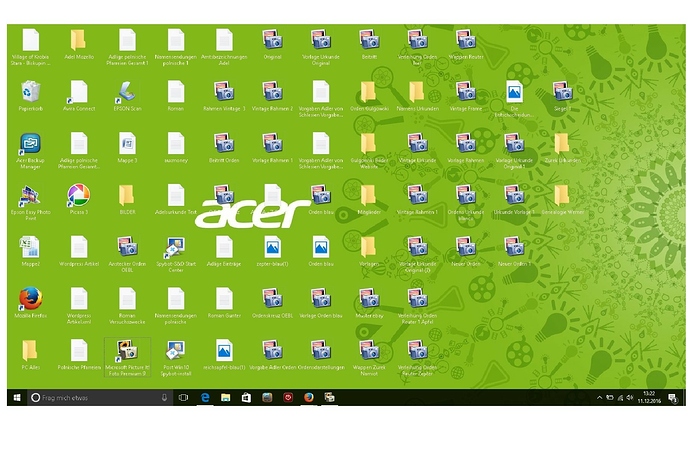Open Task View from the taskbar
This screenshot has height=460, width=690.
(x=184, y=397)
